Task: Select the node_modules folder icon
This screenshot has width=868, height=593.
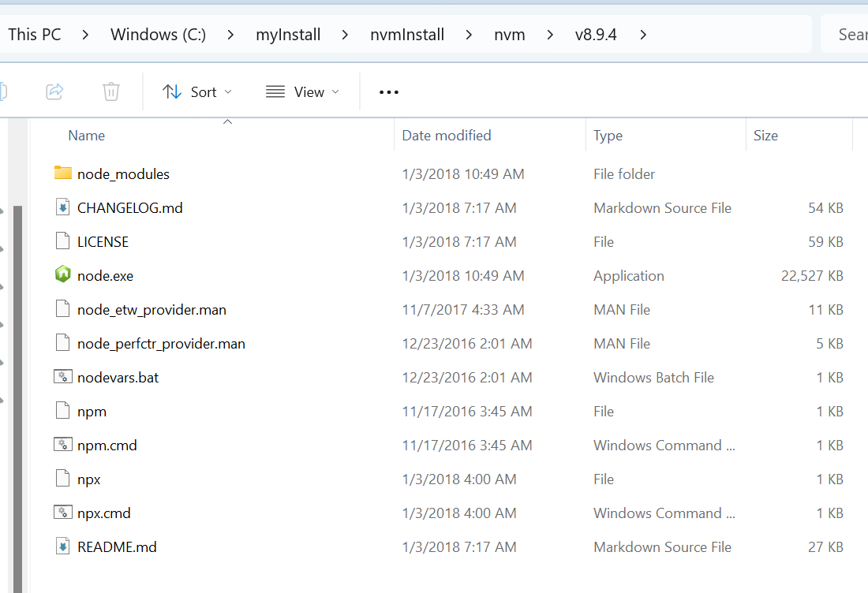Action: (x=63, y=173)
